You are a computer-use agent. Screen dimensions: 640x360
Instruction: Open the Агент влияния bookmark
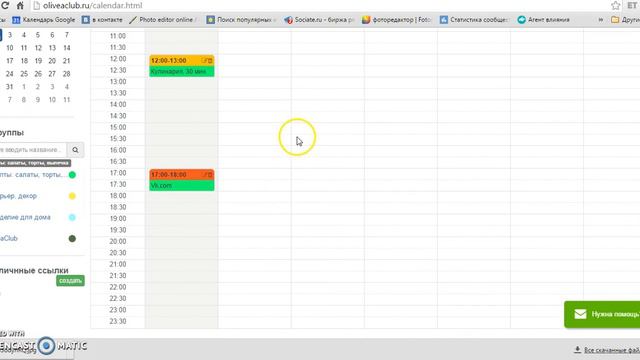click(x=543, y=20)
